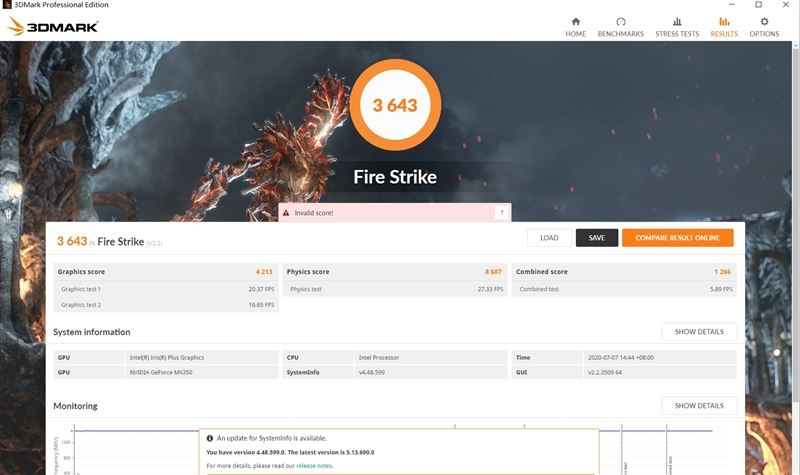Click the SAVE button

coord(596,238)
